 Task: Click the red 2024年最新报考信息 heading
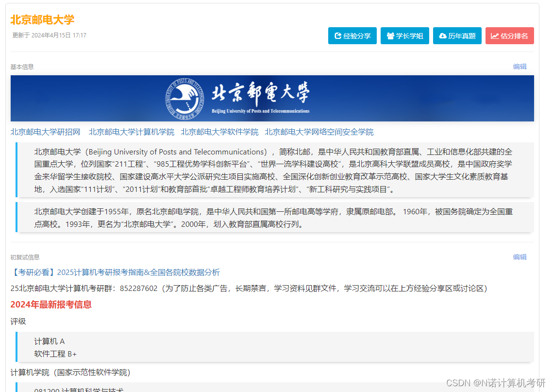[x=51, y=305]
